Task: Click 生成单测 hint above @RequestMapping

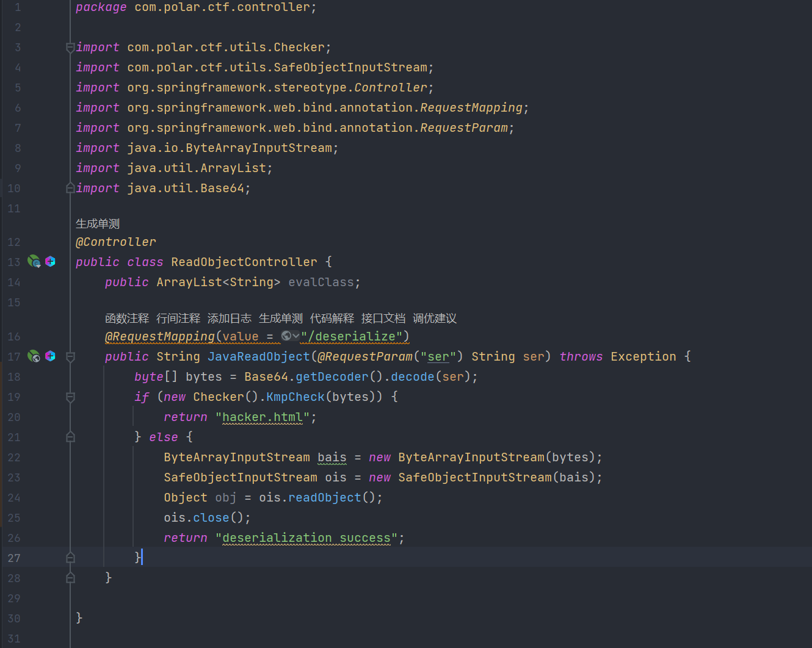Action: coord(281,319)
